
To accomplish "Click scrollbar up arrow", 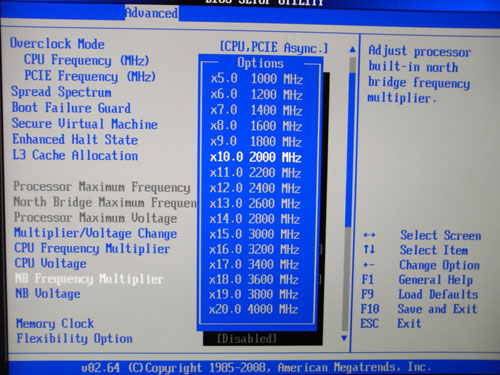I will pyautogui.click(x=353, y=50).
